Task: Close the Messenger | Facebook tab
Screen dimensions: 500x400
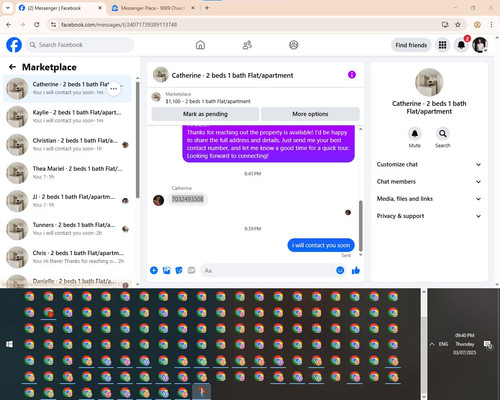Action: point(100,8)
